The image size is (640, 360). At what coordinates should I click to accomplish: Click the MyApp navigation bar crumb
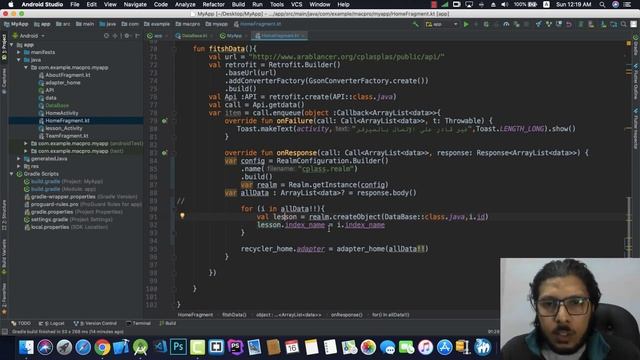tap(16, 24)
